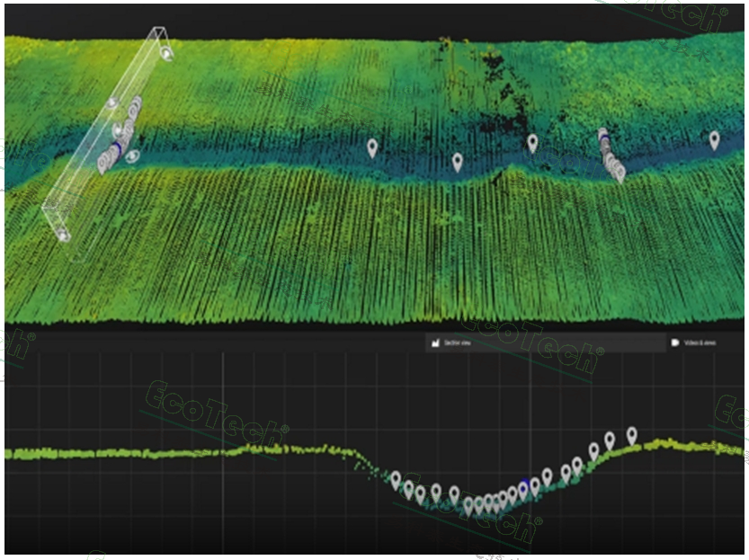This screenshot has height=560, width=749.
Task: Click the Section view chart icon
Action: [x=434, y=343]
